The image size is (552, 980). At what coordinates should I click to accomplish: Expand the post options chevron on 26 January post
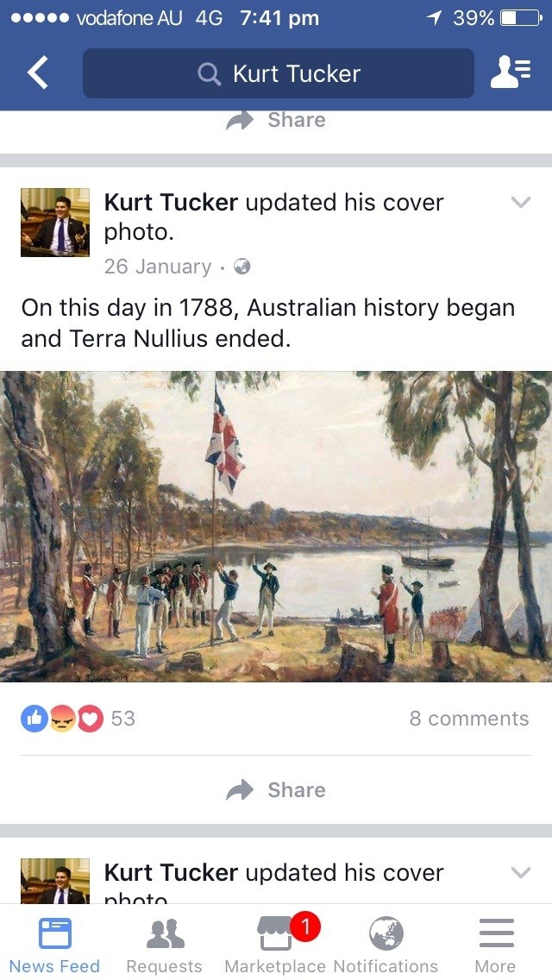(521, 202)
